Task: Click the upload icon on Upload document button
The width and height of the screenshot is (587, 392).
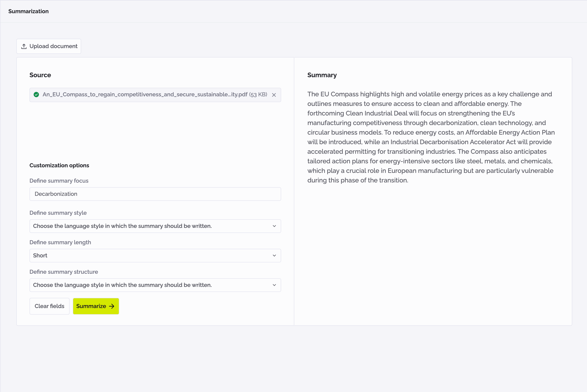Action: [x=24, y=46]
